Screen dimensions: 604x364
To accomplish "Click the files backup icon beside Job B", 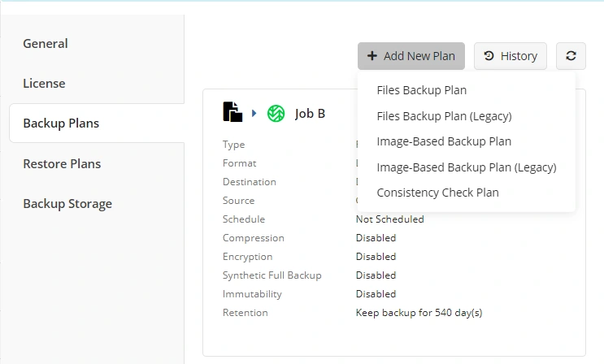I will (x=232, y=112).
